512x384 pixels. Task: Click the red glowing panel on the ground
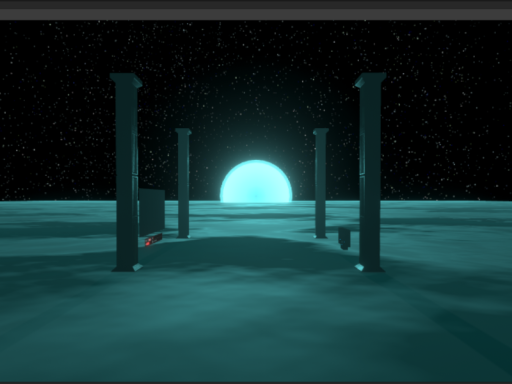tap(154, 239)
